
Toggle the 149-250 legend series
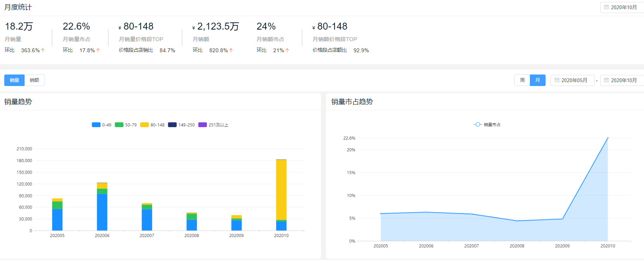(x=181, y=125)
